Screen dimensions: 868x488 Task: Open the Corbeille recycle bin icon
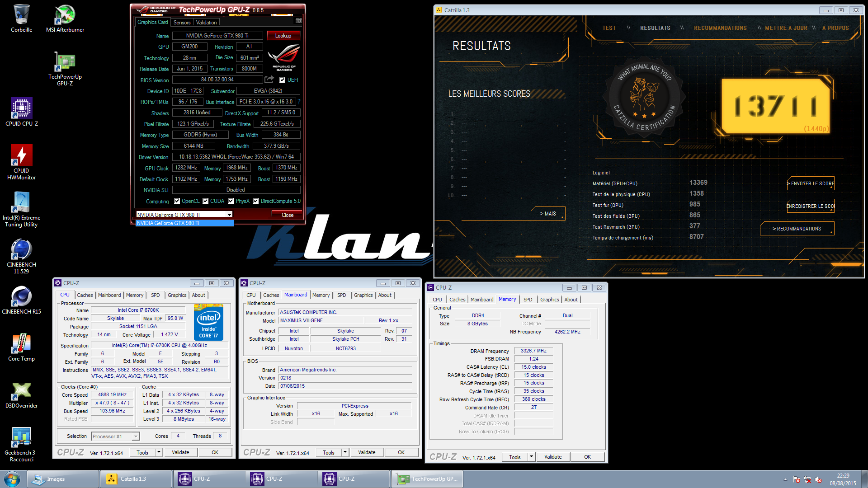coord(21,18)
